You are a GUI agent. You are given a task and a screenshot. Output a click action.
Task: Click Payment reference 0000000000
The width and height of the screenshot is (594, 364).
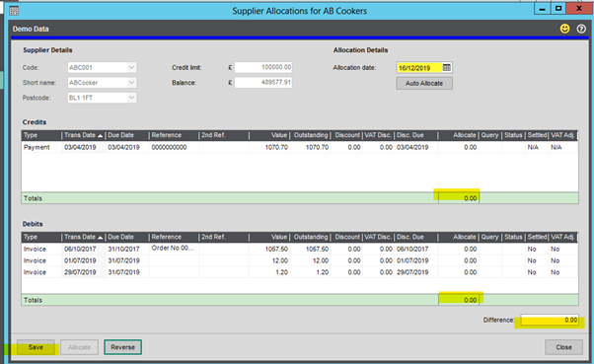point(169,147)
